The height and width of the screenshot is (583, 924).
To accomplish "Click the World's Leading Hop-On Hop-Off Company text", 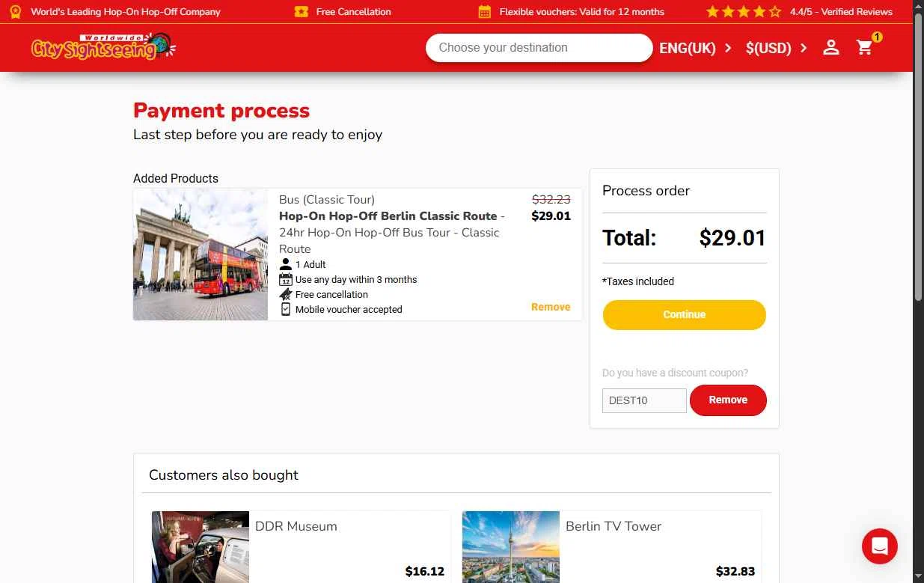I will pos(126,12).
